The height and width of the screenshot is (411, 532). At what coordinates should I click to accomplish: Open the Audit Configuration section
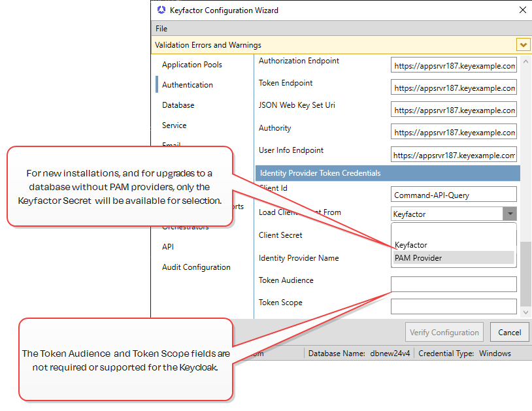196,267
